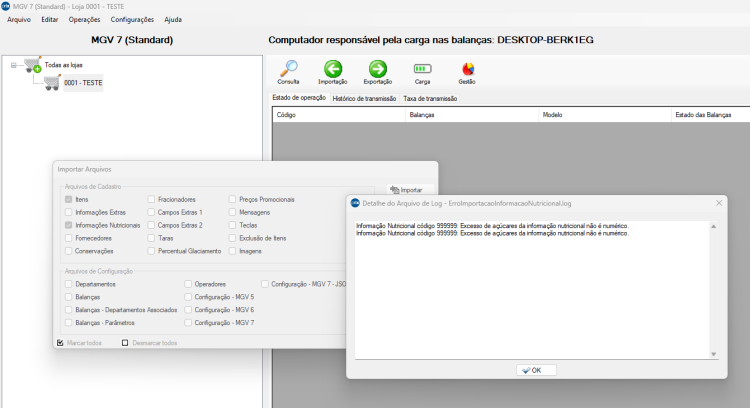Viewport: 750px width, 408px height.
Task: Click the MGV app icon in title bar
Action: pos(6,6)
